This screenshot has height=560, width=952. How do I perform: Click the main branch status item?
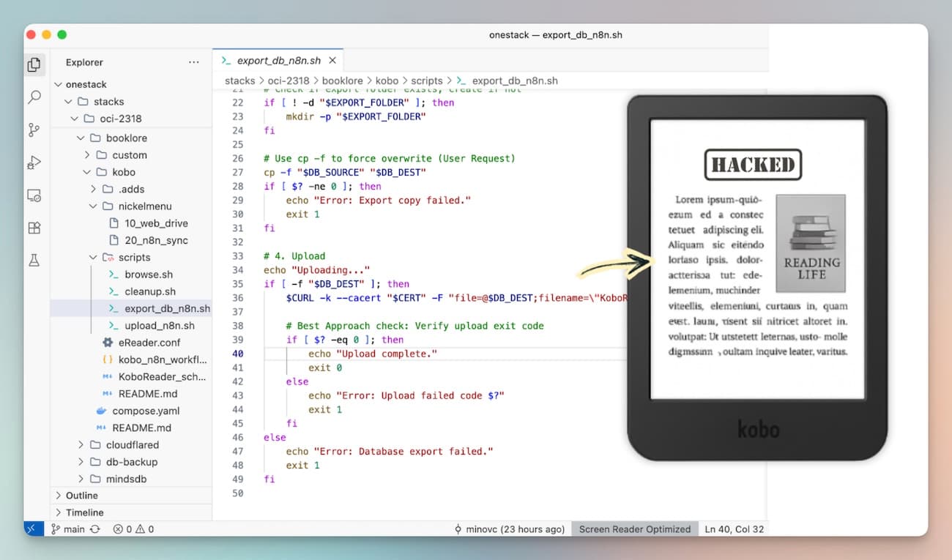tap(67, 529)
